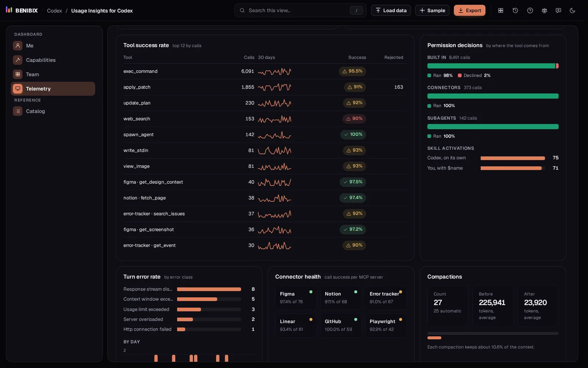This screenshot has width=588, height=368.
Task: Click the search magnifier icon
Action: pyautogui.click(x=242, y=10)
